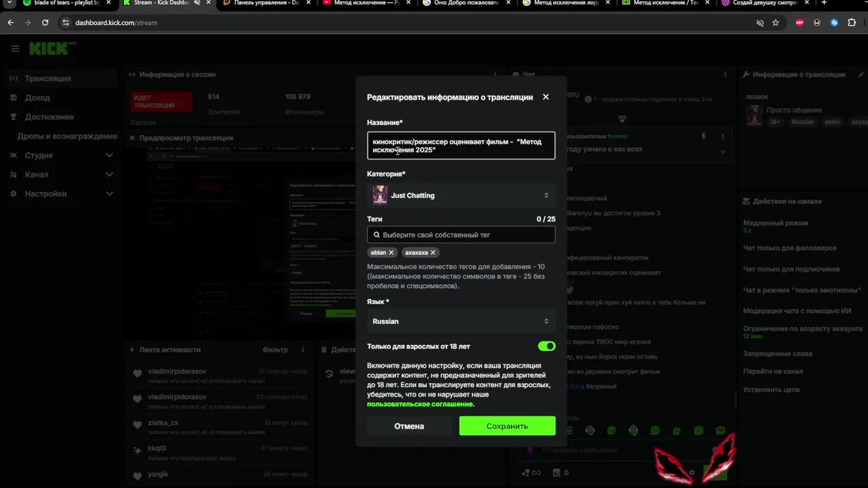Screen dimensions: 868x488
Task: Click Установить цели
Action: pyautogui.click(x=771, y=390)
